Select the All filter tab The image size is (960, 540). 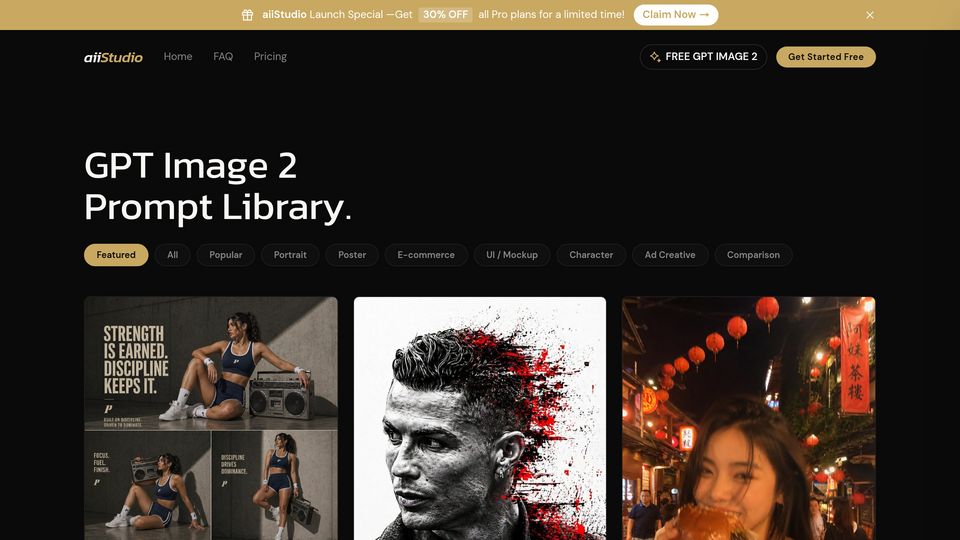tap(173, 255)
